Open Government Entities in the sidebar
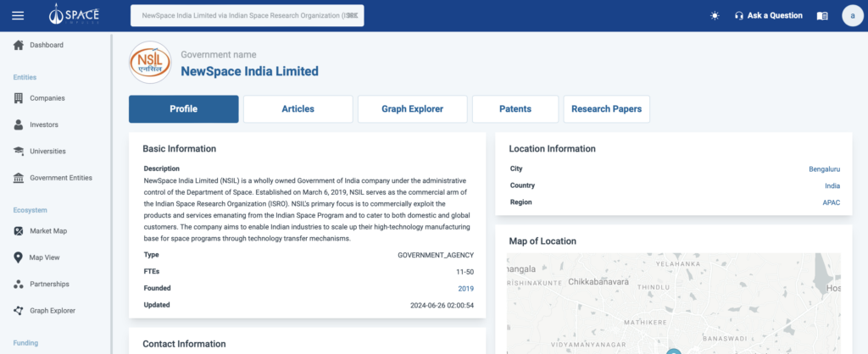 (61, 178)
